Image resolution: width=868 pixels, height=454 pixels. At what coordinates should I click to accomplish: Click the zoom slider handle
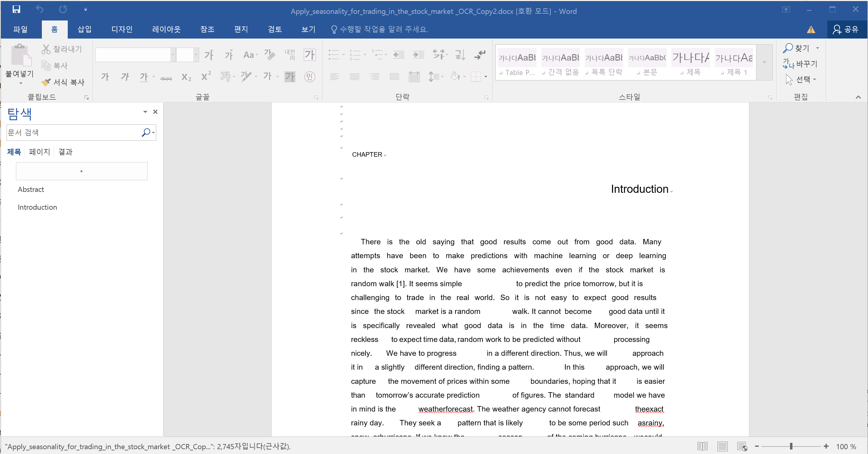[x=791, y=446]
